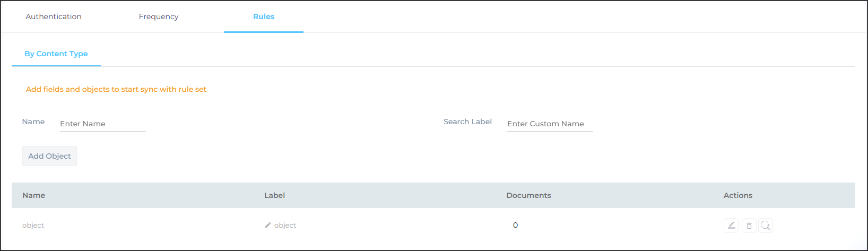This screenshot has width=868, height=251.
Task: Click the documents count value 0
Action: tap(515, 225)
